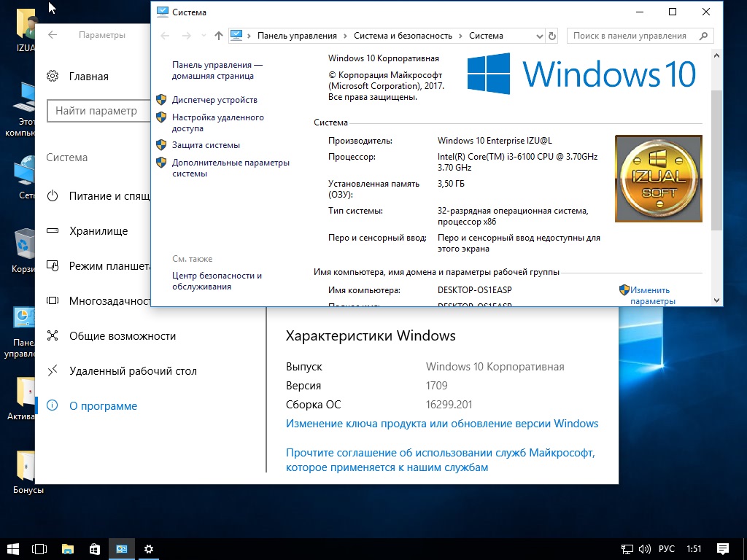The image size is (747, 560).
Task: Open volume control in system tray
Action: [x=645, y=549]
